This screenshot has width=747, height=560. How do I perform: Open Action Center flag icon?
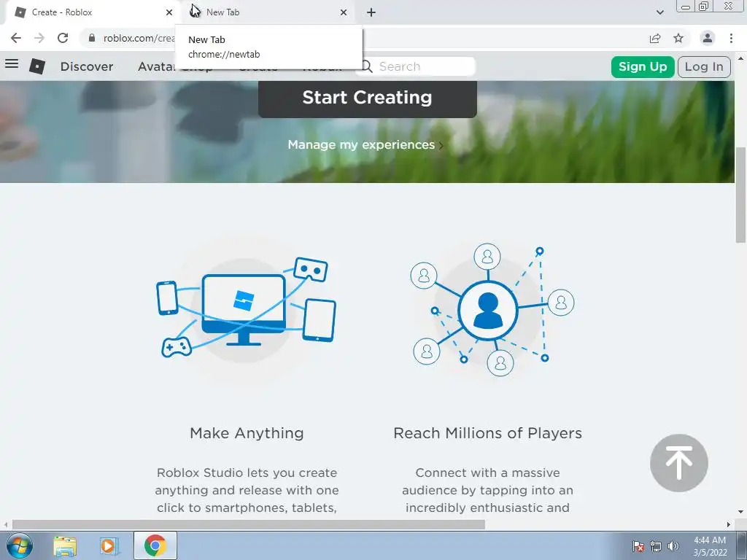[638, 546]
